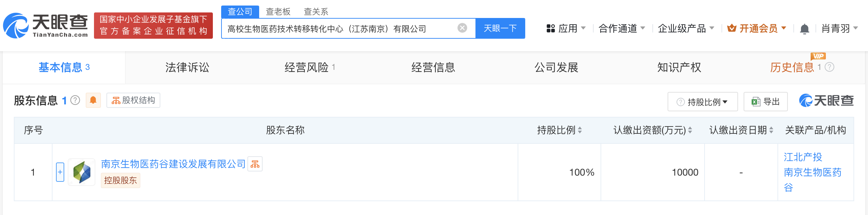This screenshot has height=215, width=868.
Task: Click the history info help icon
Action: (829, 67)
